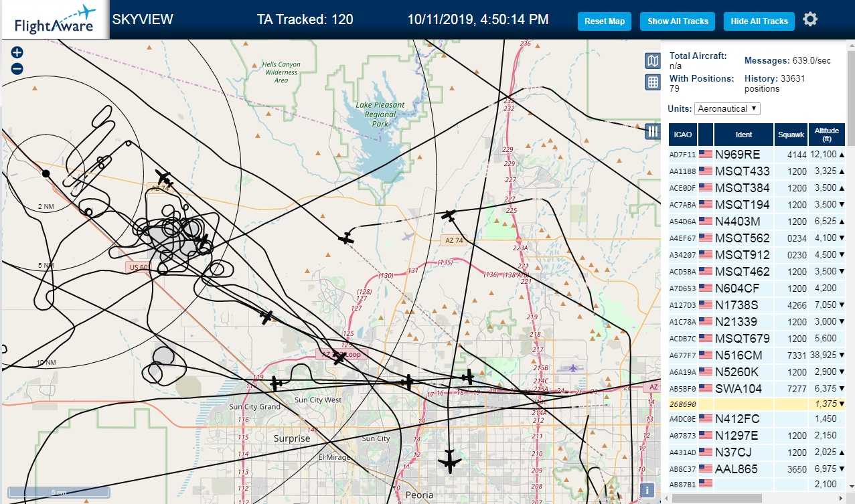This screenshot has width=855, height=504.
Task: Select the large jet aircraft above Peoria
Action: 449,461
